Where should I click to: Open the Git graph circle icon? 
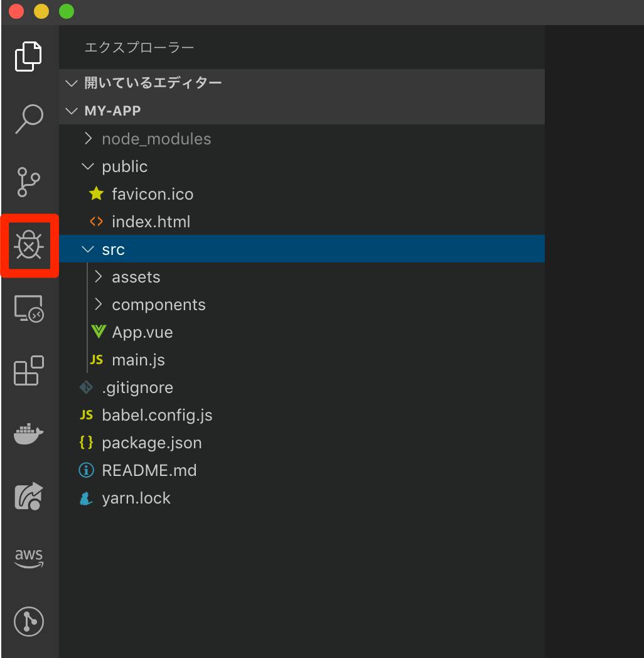pos(29,622)
